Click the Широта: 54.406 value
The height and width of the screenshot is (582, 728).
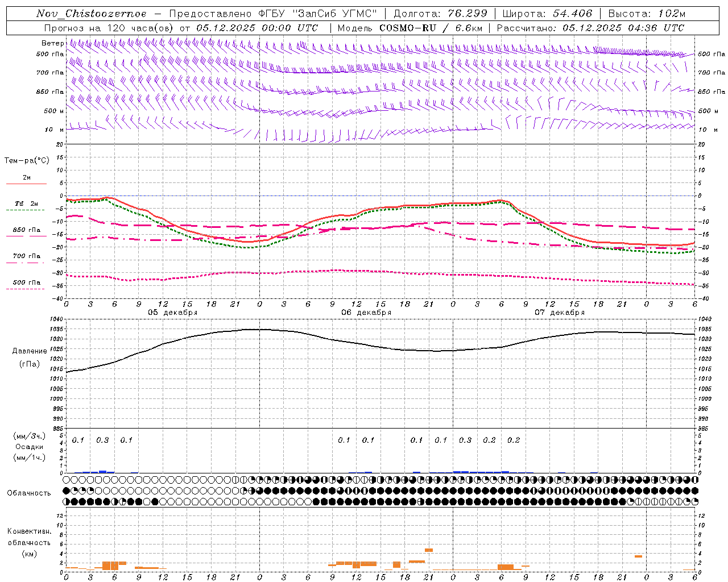click(547, 14)
